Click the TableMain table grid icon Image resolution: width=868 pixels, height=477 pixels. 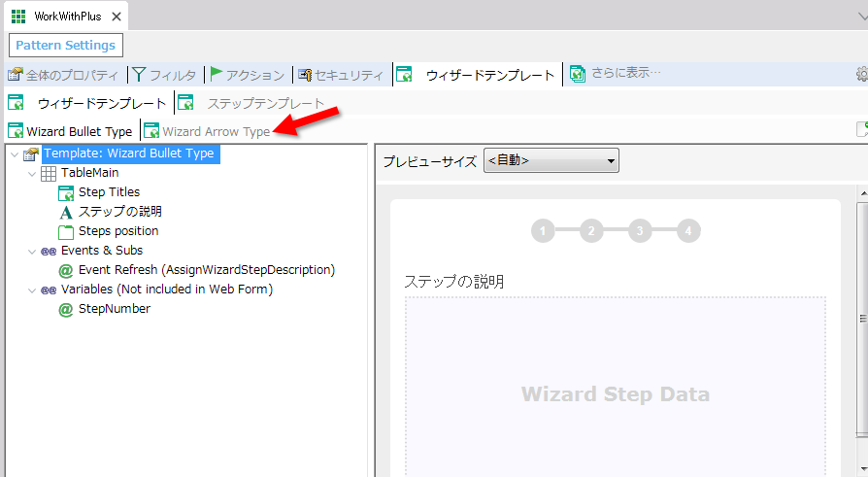coord(49,173)
